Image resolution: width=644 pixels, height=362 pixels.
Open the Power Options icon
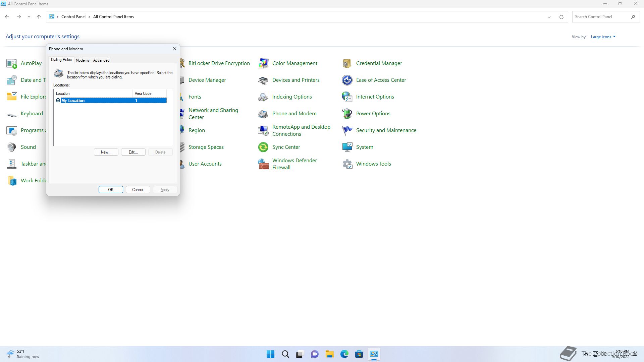point(347,114)
